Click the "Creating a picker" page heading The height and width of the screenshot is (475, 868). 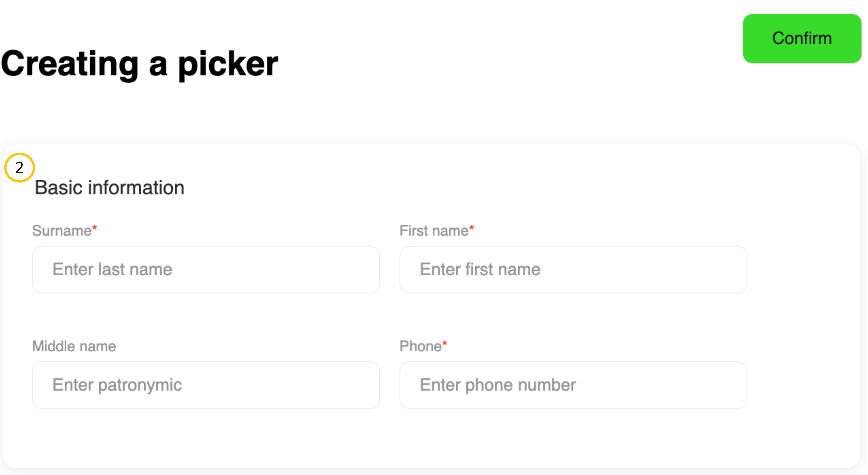139,64
